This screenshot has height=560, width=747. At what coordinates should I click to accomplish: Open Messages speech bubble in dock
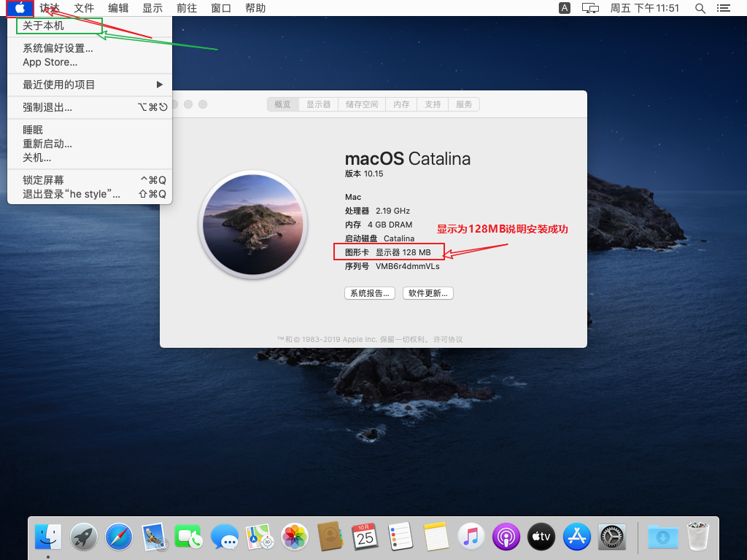click(x=225, y=537)
